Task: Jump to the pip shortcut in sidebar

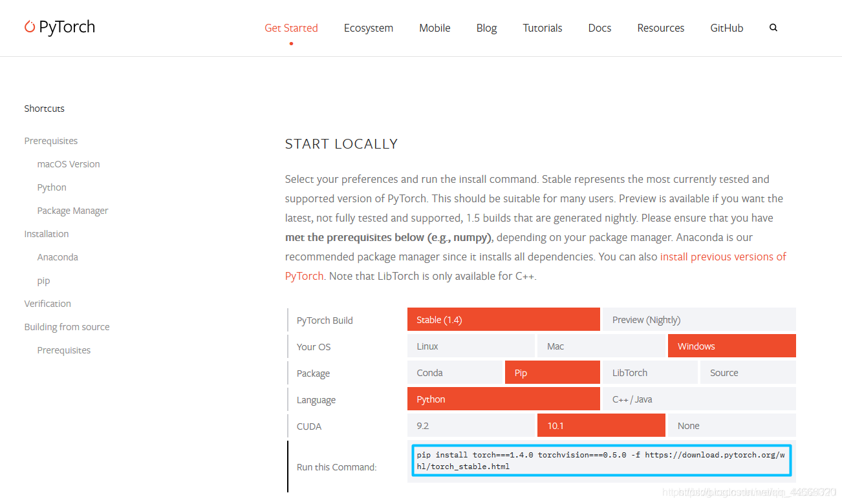Action: pos(43,281)
